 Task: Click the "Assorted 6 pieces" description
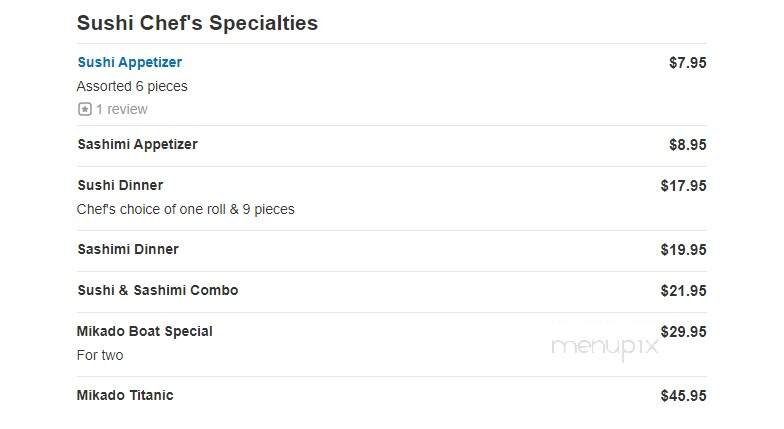tap(132, 86)
